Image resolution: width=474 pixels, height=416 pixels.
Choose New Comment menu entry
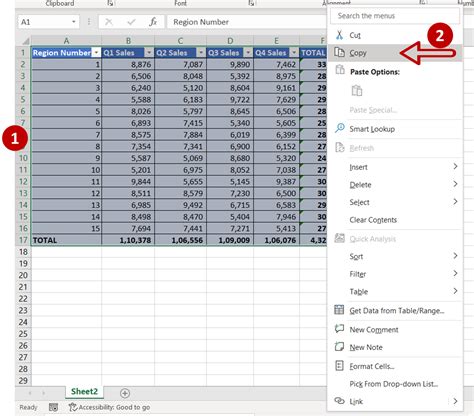[x=395, y=330]
